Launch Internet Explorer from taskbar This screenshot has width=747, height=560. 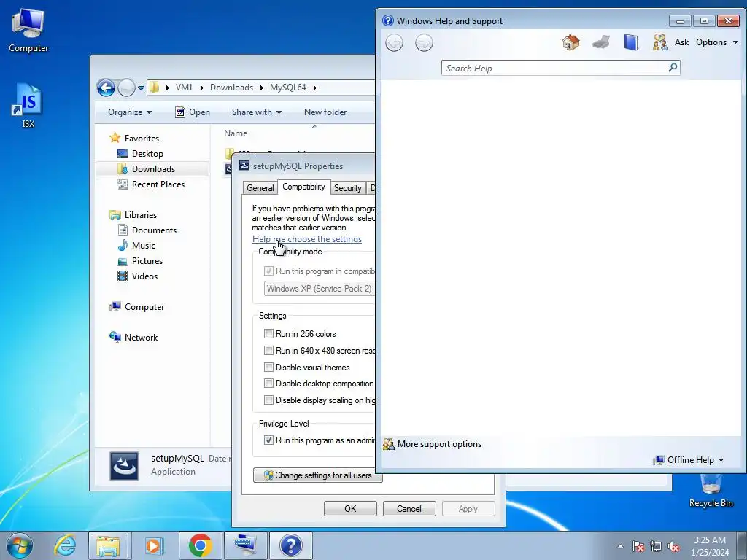click(65, 545)
